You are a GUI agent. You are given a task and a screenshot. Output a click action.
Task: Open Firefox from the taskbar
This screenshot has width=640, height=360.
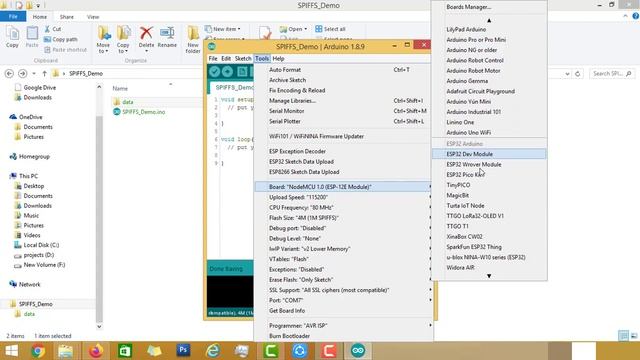click(x=96, y=351)
